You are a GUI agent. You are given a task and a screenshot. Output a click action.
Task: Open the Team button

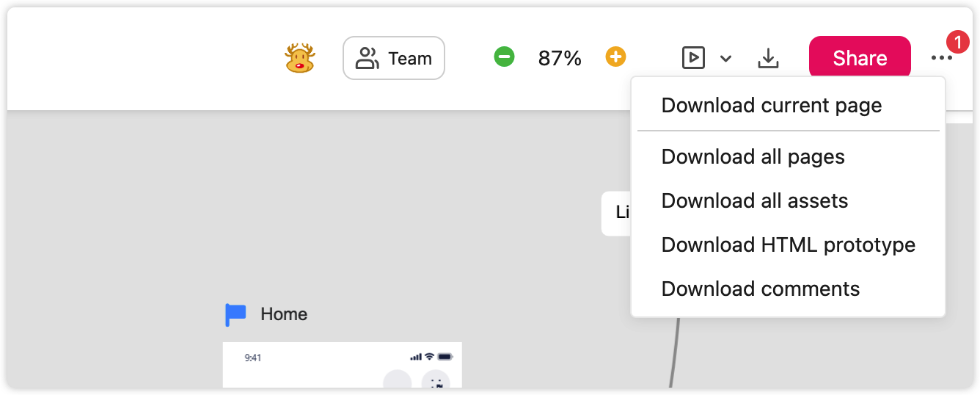click(x=394, y=58)
